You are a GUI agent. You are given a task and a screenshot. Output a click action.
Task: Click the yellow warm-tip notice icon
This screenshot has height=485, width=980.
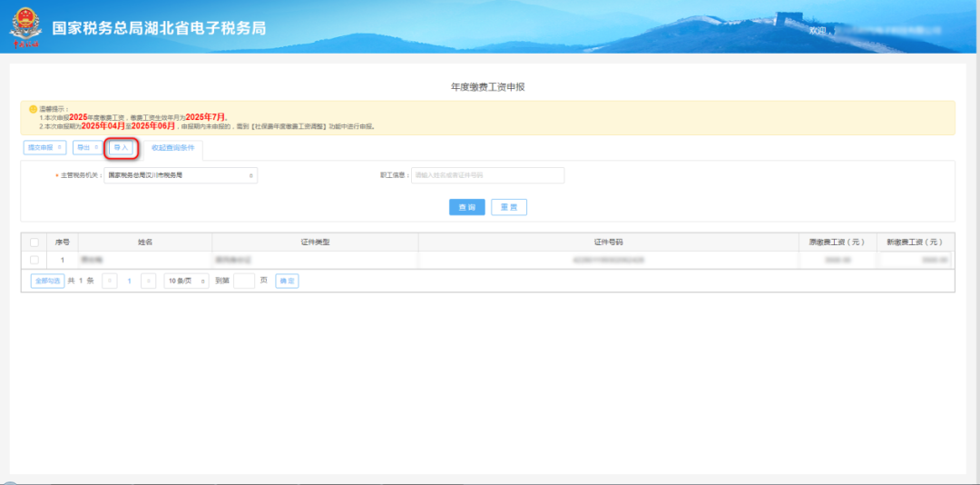point(32,108)
